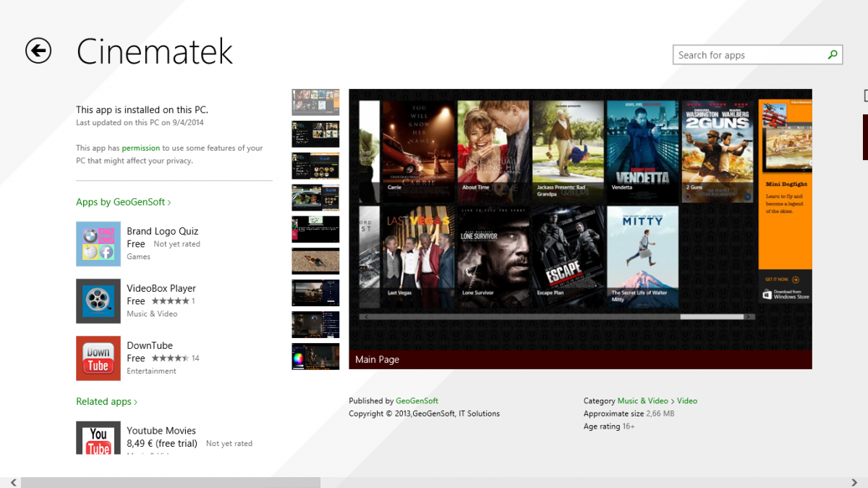The height and width of the screenshot is (488, 868).
Task: Show last screenshot thumbnail with color wheel
Action: [315, 357]
